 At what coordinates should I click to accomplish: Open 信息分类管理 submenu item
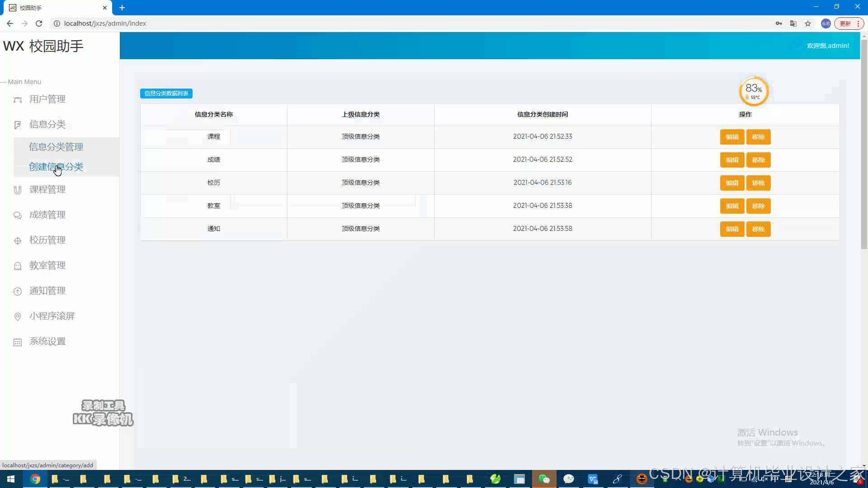coord(56,147)
